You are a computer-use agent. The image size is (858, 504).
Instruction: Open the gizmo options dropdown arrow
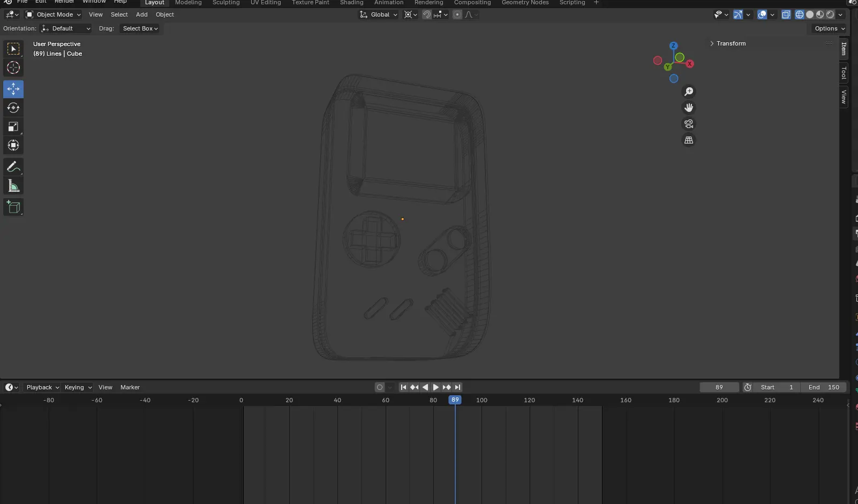(748, 14)
